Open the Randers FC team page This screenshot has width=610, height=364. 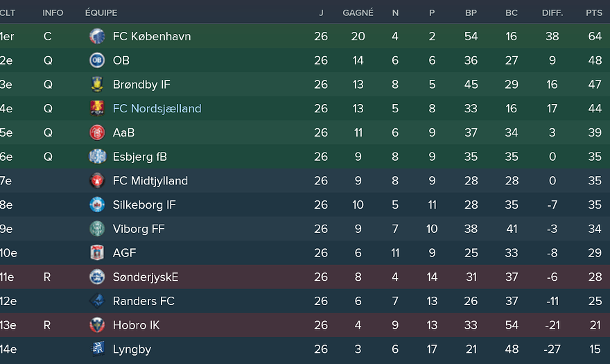point(143,301)
